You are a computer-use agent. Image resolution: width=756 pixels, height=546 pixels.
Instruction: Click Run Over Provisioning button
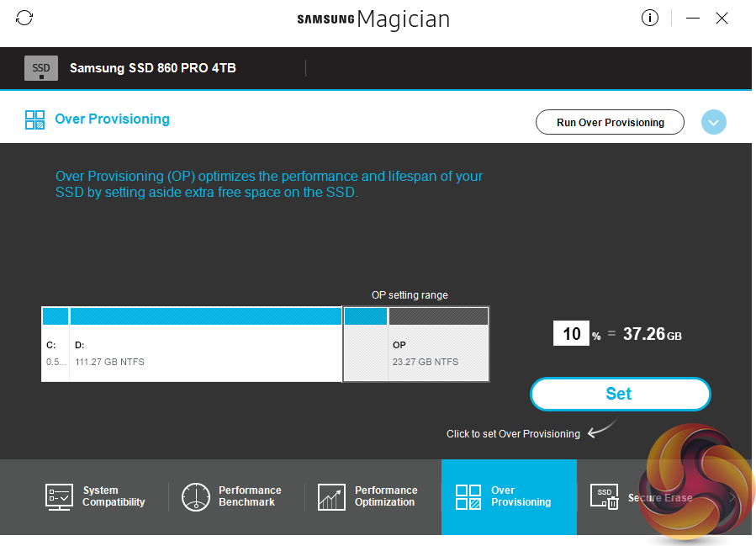point(610,122)
